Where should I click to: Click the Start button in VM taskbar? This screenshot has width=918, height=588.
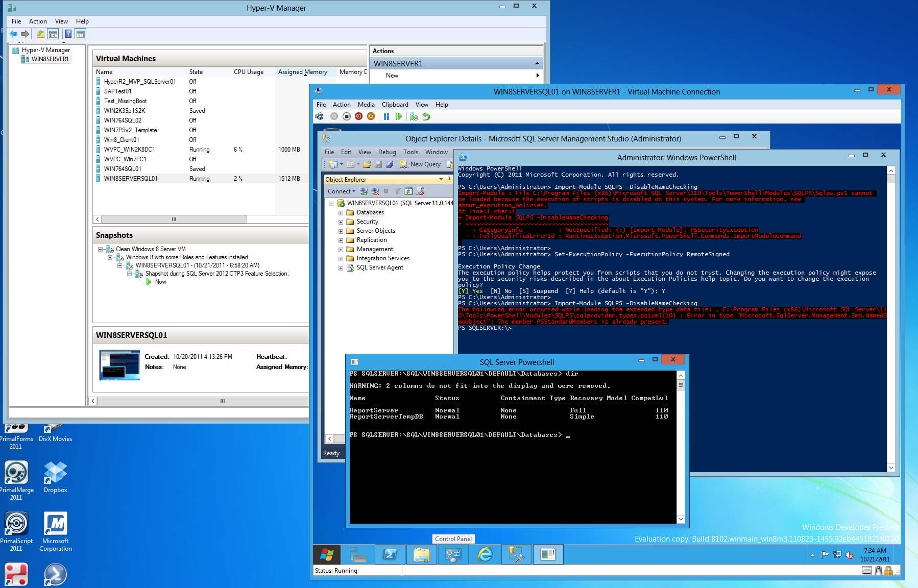[327, 554]
